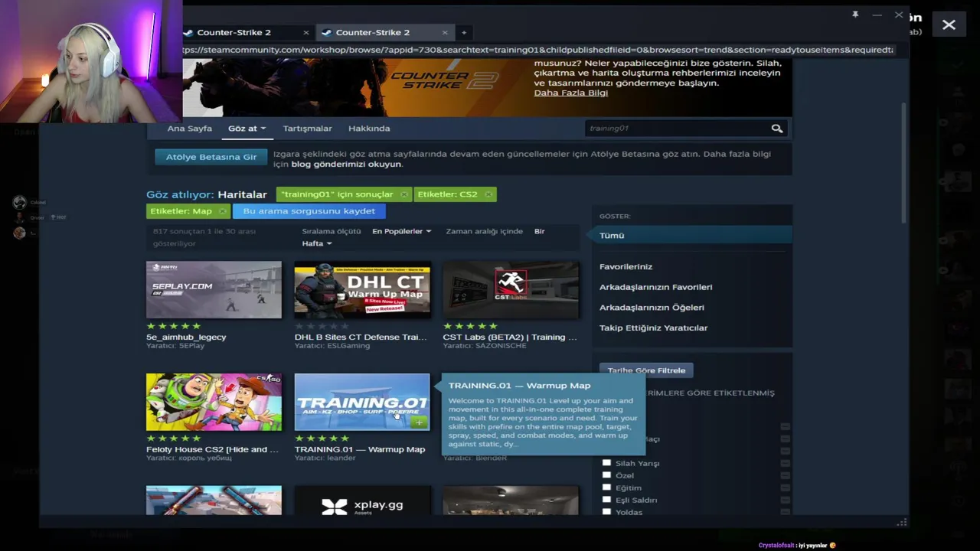Follow the Daha Fazla Bilgi link
This screenshot has height=551, width=980.
(x=570, y=93)
